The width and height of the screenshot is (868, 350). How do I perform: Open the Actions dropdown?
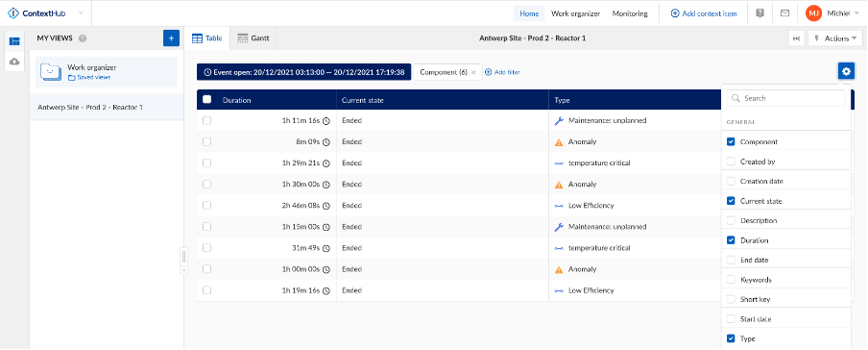(x=834, y=38)
